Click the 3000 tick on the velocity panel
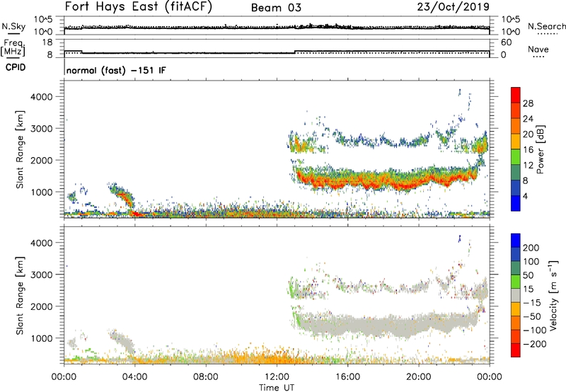566x392 pixels. (x=42, y=275)
